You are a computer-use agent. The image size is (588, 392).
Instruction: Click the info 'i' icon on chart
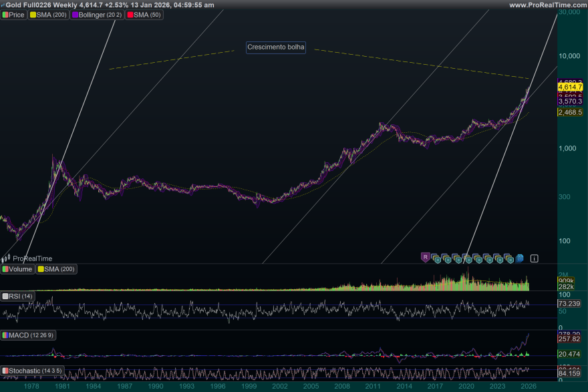point(535,257)
